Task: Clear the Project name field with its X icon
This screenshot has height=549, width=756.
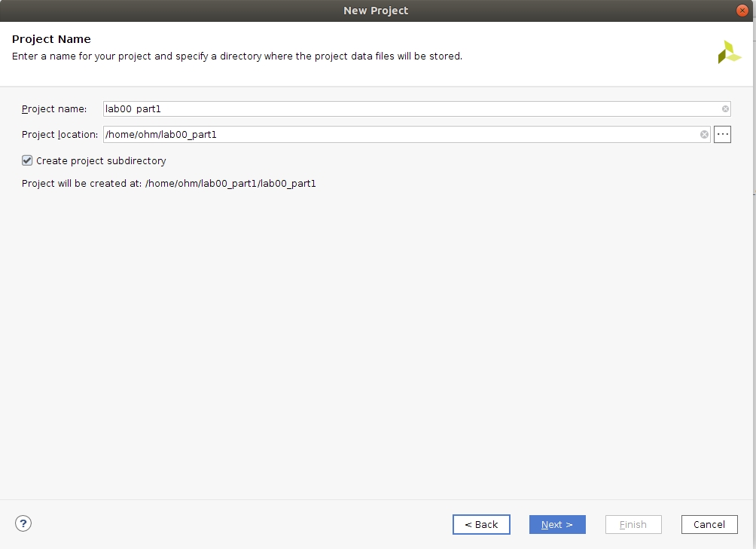Action: click(725, 109)
